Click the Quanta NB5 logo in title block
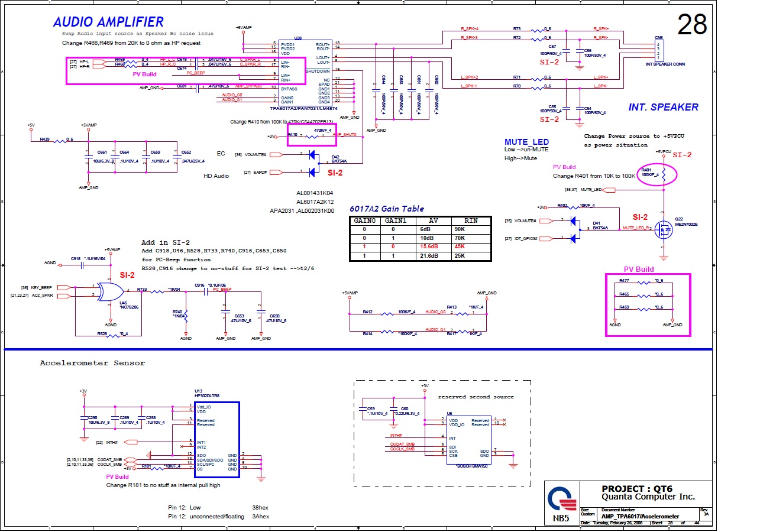The image size is (760, 532). coord(562,504)
